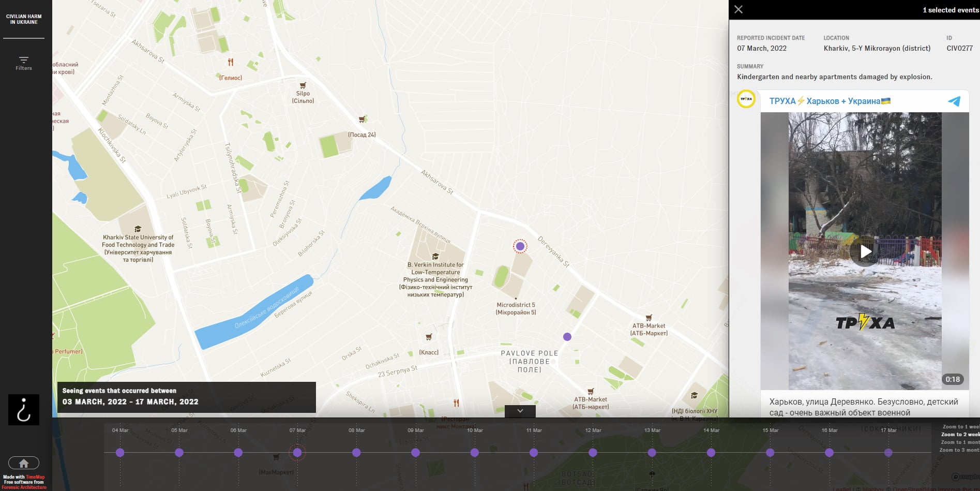980x491 pixels.
Task: Select the 13 Mar timeline event
Action: pyautogui.click(x=652, y=453)
